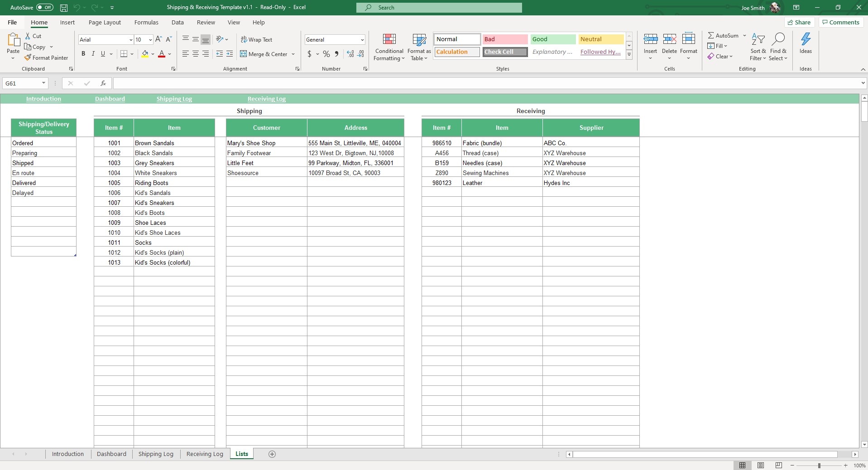Toggle the AutoSave switch

(45, 7)
